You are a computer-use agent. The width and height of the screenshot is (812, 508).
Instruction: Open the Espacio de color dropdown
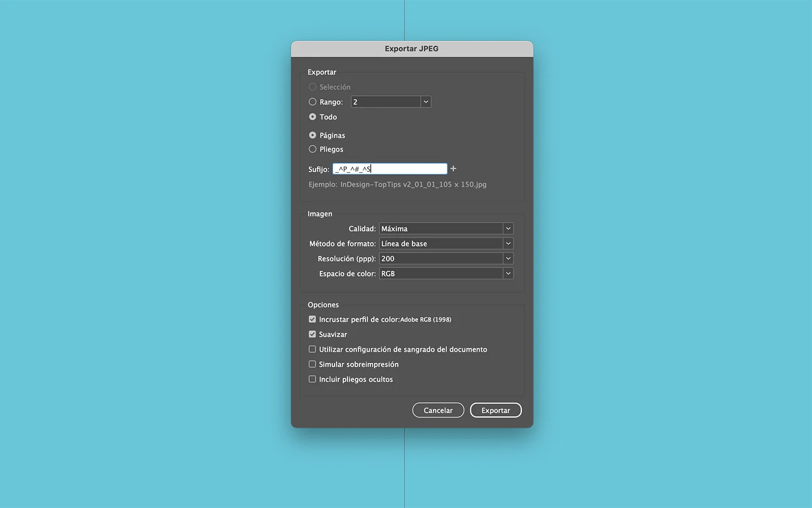click(x=508, y=273)
